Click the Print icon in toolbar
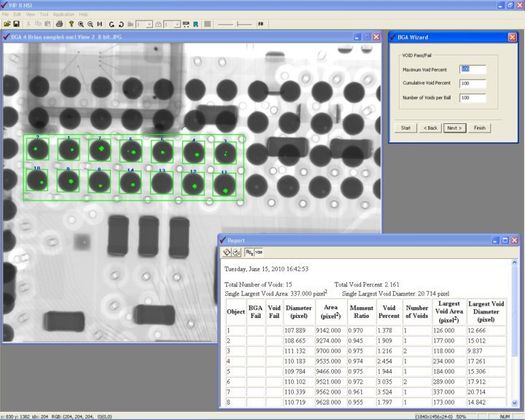525x420 pixels. [59, 24]
